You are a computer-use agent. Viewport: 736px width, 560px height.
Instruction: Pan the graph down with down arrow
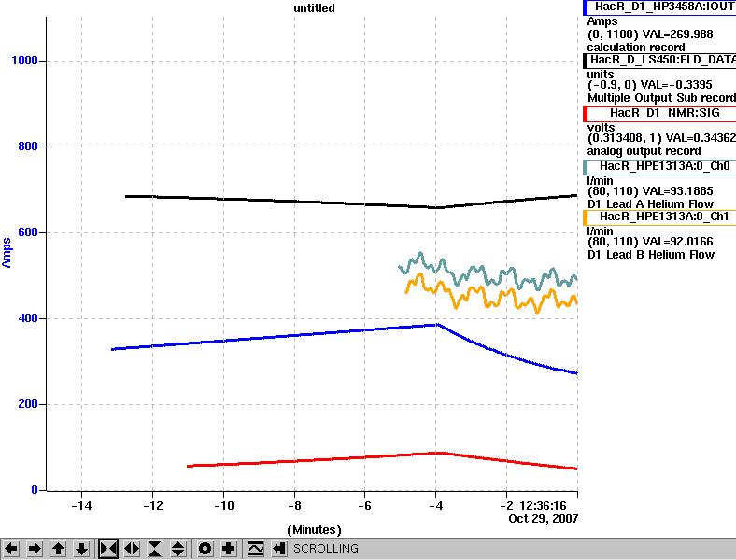(82, 548)
